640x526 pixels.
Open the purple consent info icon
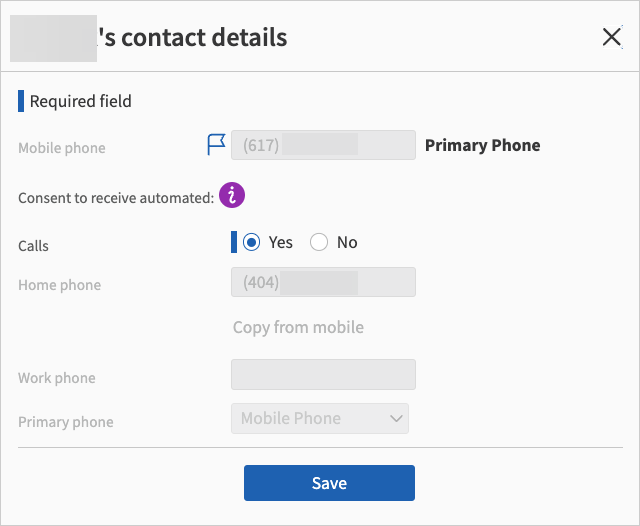[x=232, y=196]
